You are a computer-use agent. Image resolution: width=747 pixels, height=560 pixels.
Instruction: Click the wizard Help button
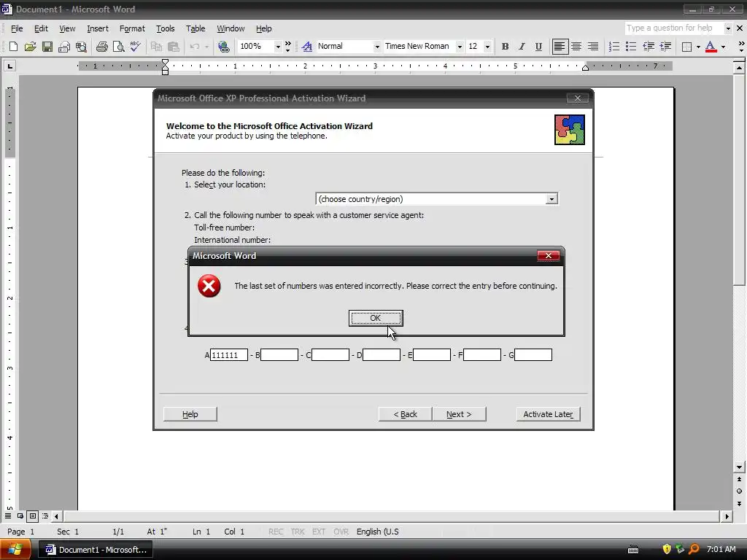coord(190,414)
